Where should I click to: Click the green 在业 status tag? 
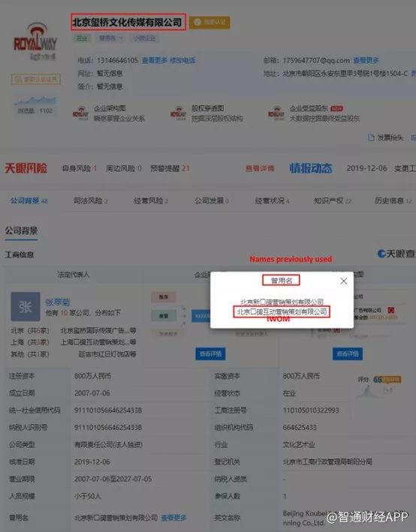click(82, 38)
